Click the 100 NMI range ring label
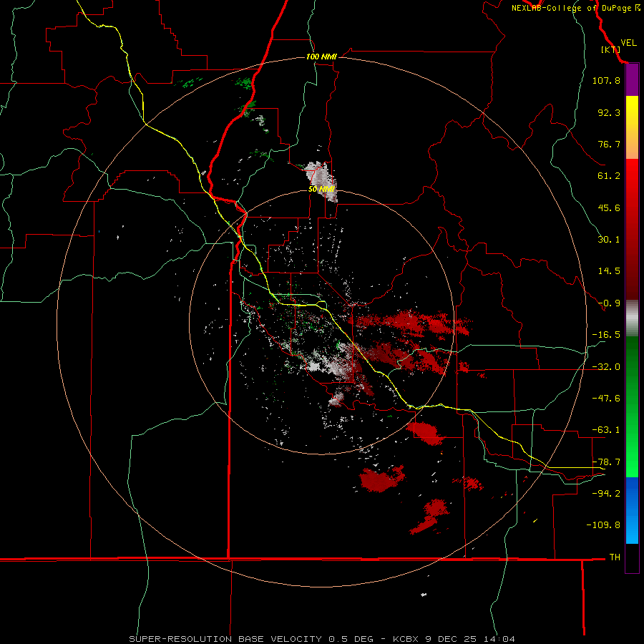Image resolution: width=644 pixels, height=644 pixels. click(321, 57)
